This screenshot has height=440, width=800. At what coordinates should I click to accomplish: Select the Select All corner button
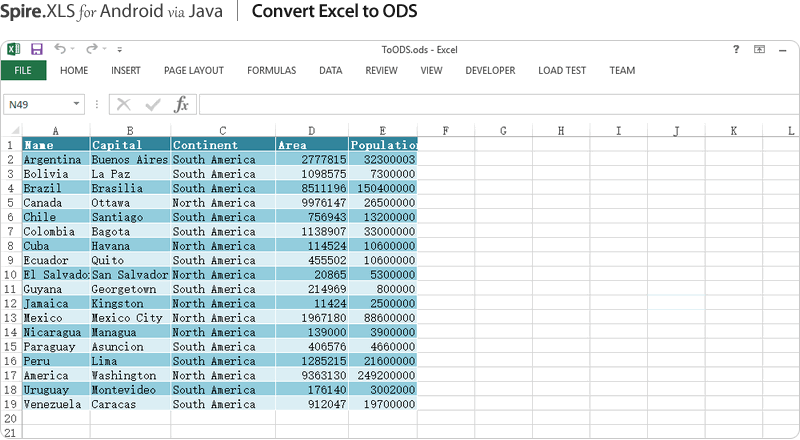[11, 130]
